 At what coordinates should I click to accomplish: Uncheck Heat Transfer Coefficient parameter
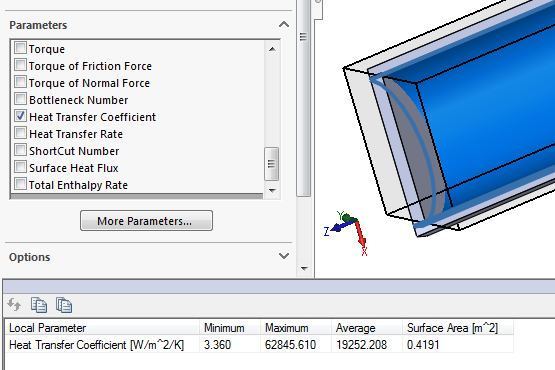(21, 116)
